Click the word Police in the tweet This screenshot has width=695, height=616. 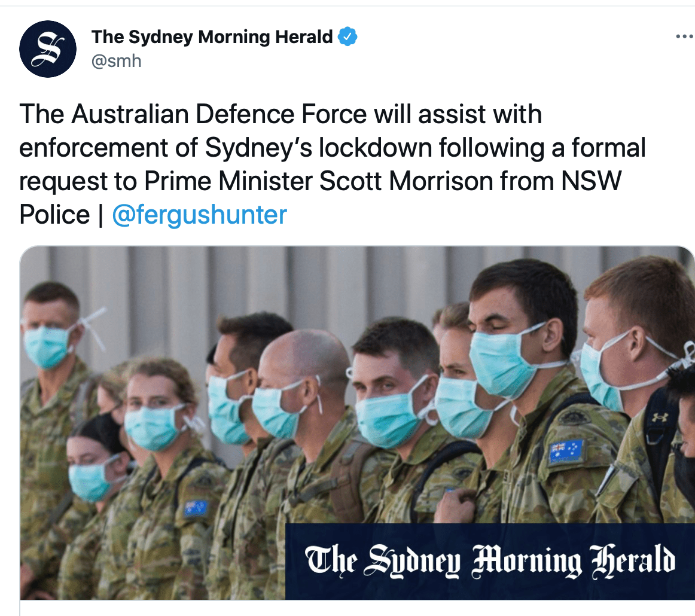[x=54, y=215]
